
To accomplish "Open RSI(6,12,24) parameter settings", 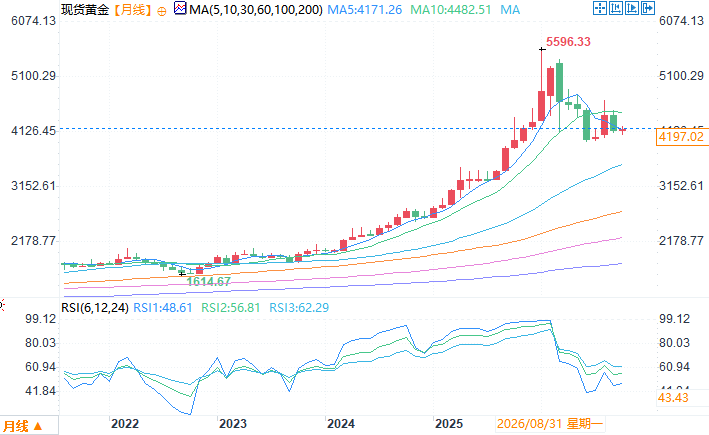I will point(95,308).
